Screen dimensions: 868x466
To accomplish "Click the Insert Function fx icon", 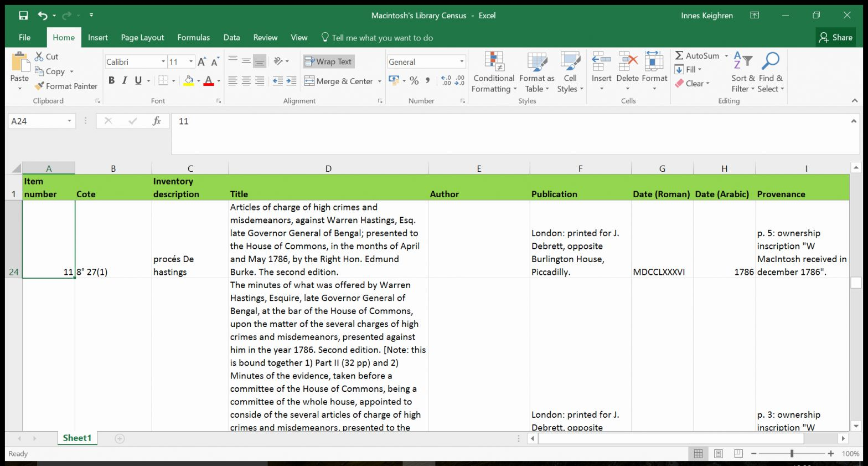I will [157, 121].
